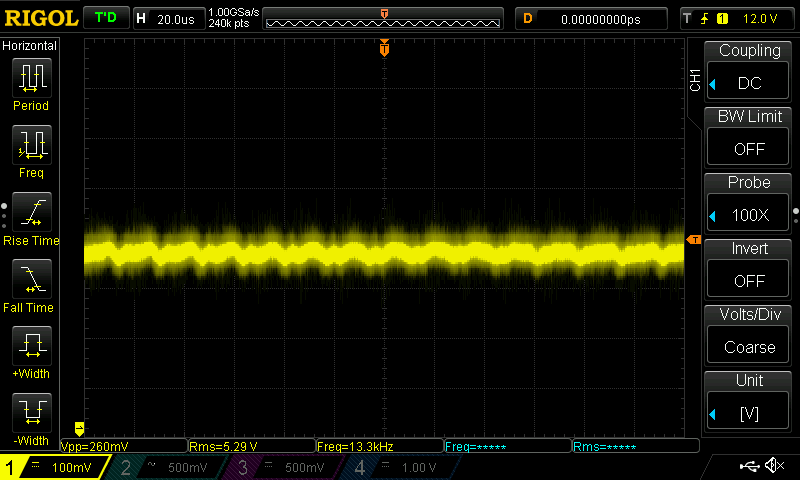The image size is (800, 480).
Task: Select the -Width measurement icon
Action: click(30, 418)
